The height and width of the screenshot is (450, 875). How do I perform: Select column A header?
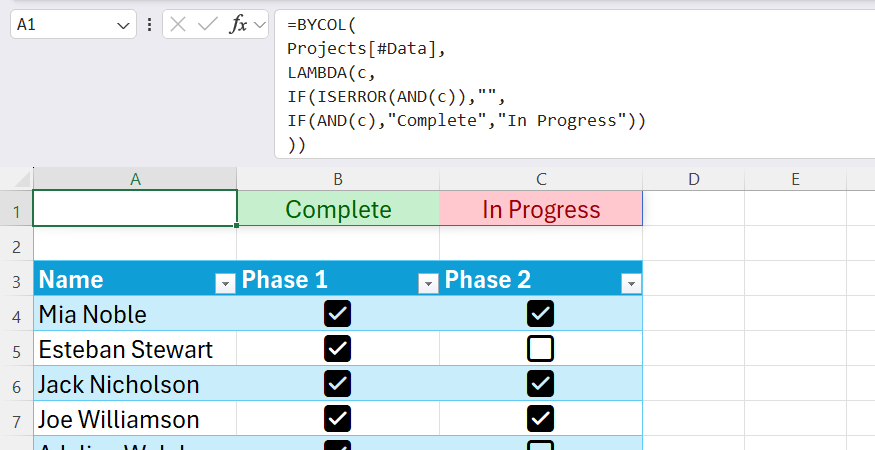135,179
